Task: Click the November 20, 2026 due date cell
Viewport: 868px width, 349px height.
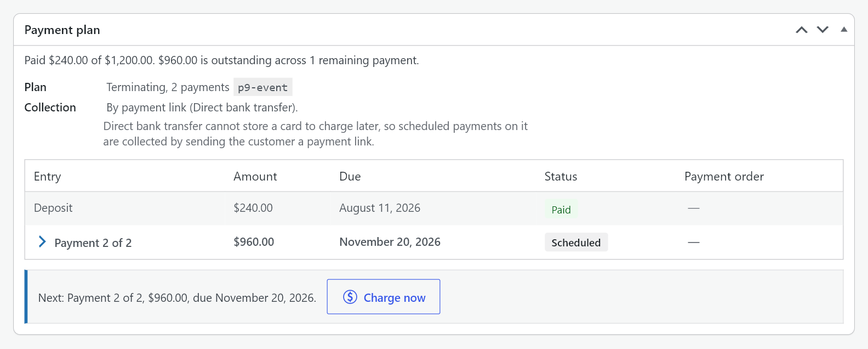Action: pyautogui.click(x=390, y=242)
